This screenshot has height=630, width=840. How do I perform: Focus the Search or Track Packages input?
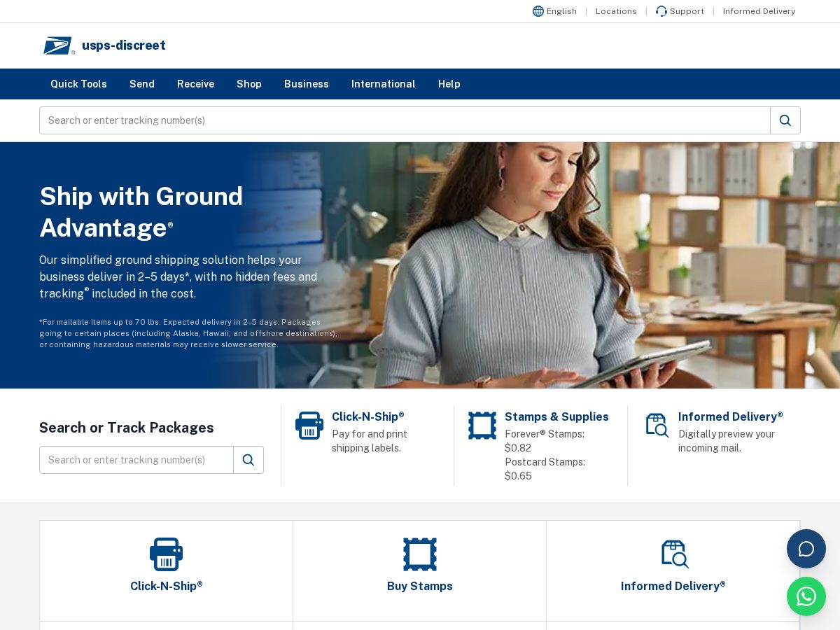click(x=136, y=460)
